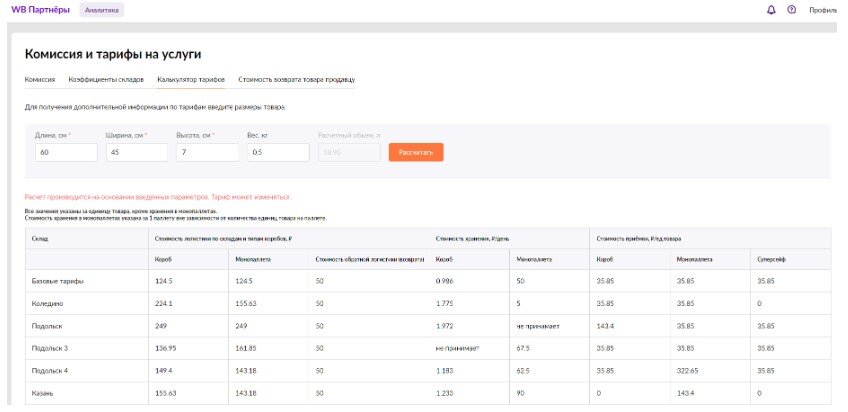The image size is (848, 412).
Task: Switch to the Комиссия tab
Action: point(40,79)
